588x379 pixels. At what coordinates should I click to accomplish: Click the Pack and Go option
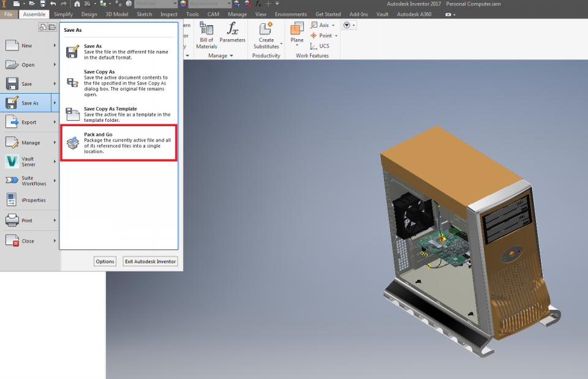click(118, 143)
